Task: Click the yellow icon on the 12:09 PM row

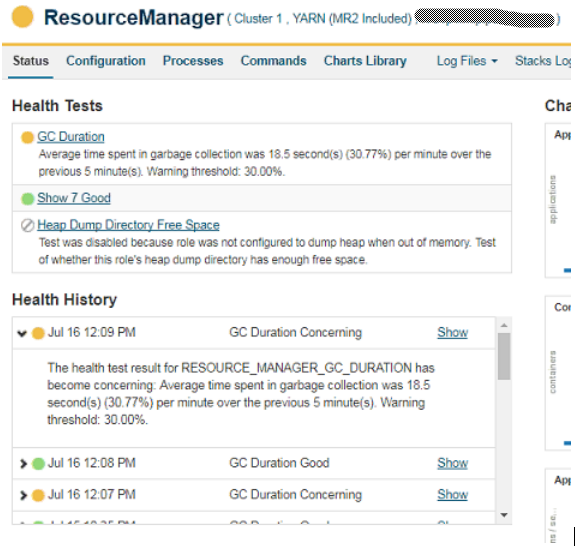Action: click(38, 333)
